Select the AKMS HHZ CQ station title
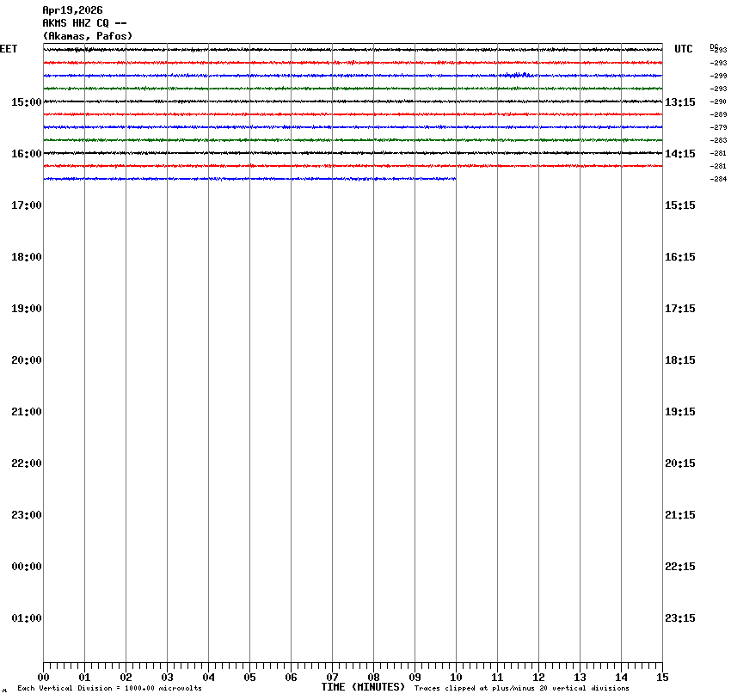The height and width of the screenshot is (700, 731). click(x=84, y=23)
